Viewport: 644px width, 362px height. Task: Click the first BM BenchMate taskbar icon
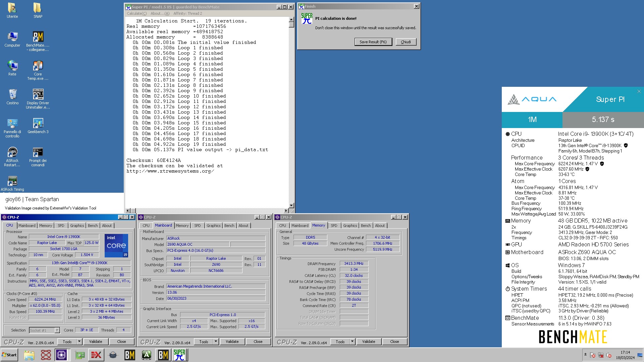tap(130, 355)
